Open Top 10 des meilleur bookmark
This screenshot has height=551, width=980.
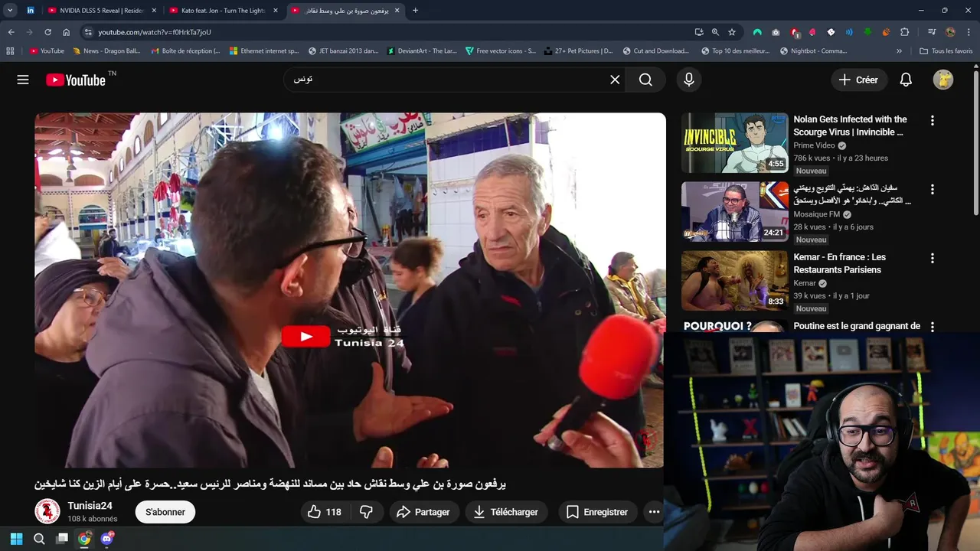pos(736,51)
